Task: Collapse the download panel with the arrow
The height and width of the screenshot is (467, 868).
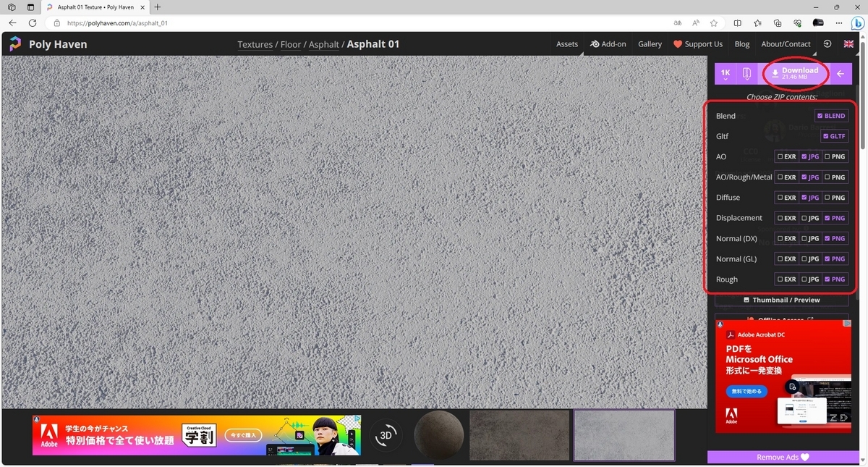Action: (x=840, y=73)
